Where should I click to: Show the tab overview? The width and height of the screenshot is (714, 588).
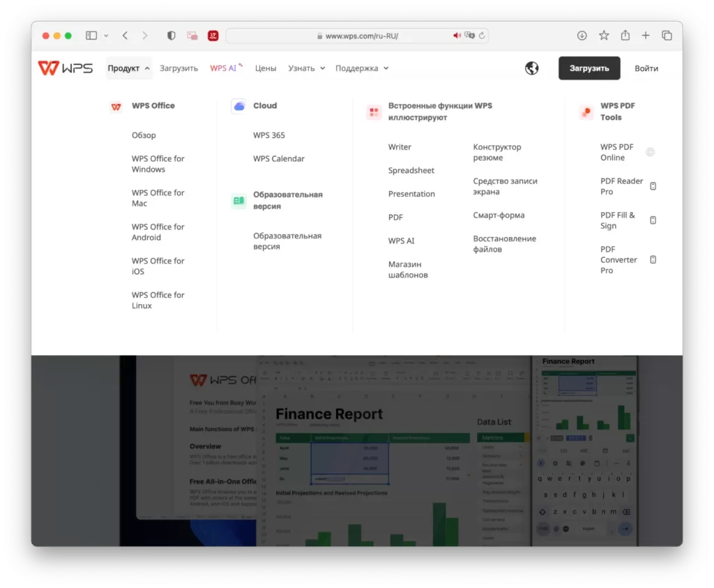(667, 36)
